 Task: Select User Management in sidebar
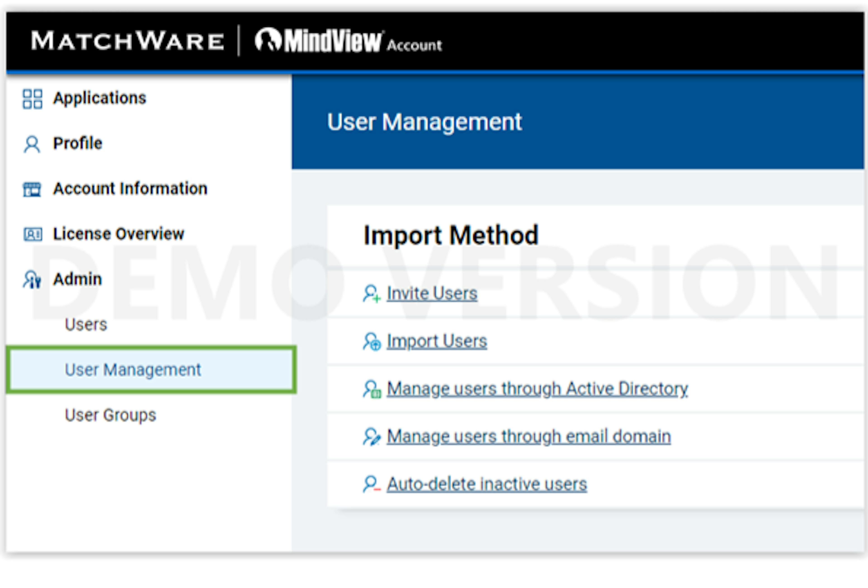coord(133,370)
